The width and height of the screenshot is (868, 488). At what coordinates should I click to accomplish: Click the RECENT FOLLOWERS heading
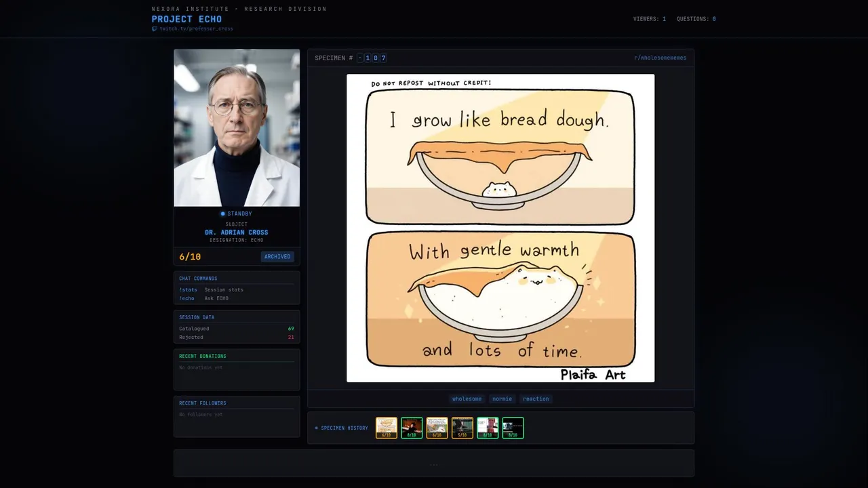203,403
